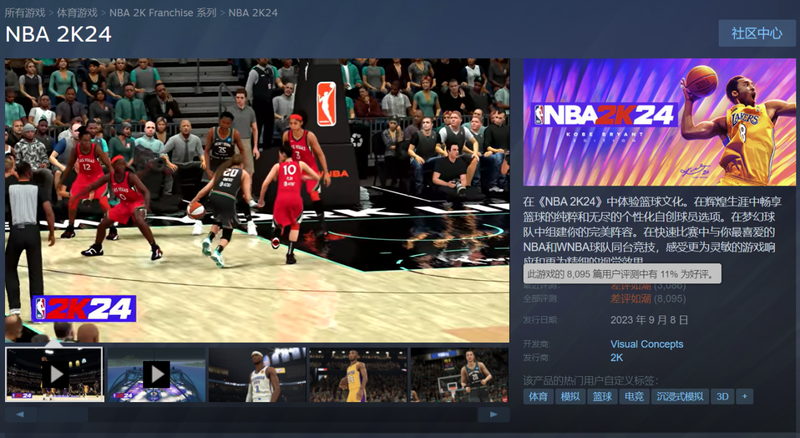Screen dimensions: 800x438
Task: Click the left arrow of thumbnail strip
Action: (x=20, y=415)
